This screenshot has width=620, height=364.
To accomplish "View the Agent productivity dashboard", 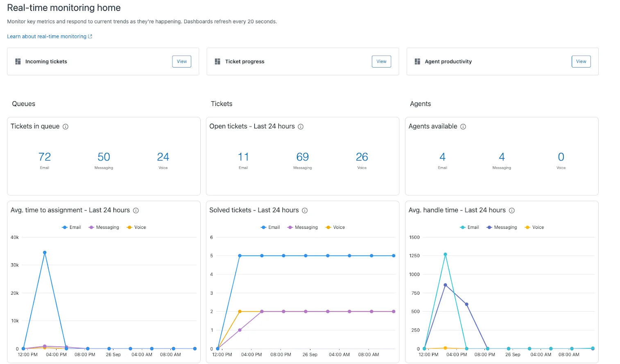I will (581, 61).
